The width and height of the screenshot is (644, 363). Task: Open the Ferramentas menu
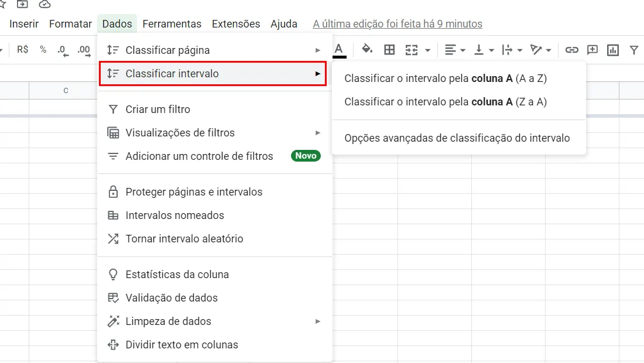pyautogui.click(x=172, y=24)
